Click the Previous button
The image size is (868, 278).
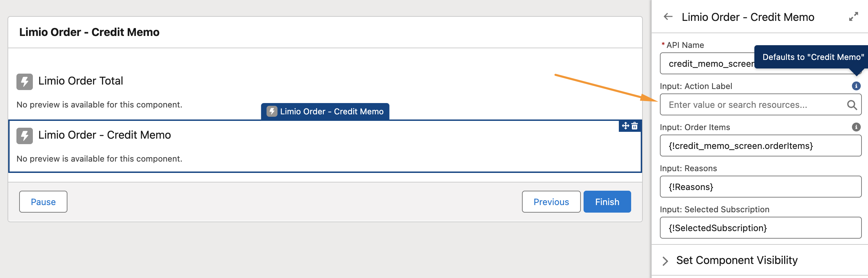pyautogui.click(x=551, y=202)
